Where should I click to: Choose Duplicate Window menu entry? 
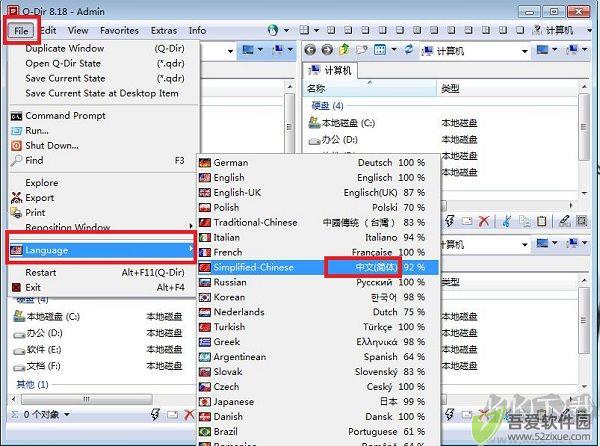(104, 49)
